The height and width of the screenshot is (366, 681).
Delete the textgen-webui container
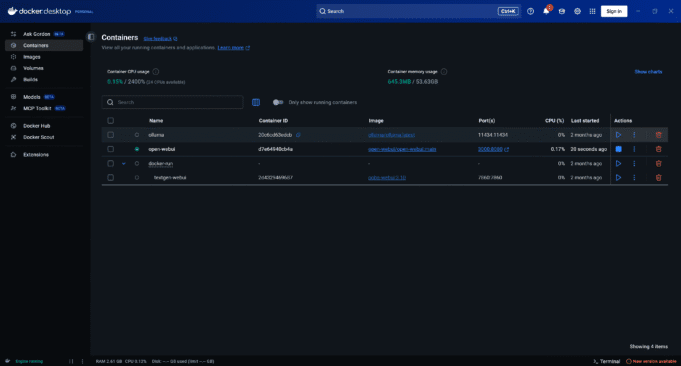click(658, 178)
